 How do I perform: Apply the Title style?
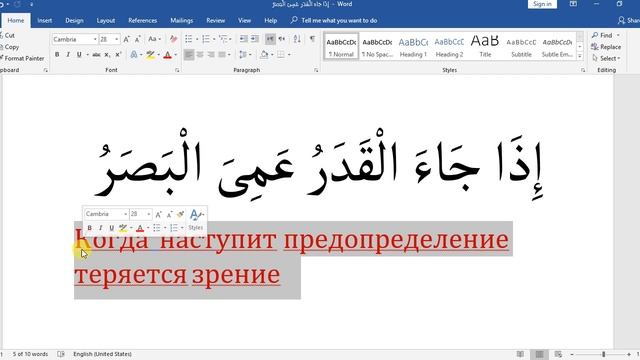[x=485, y=47]
